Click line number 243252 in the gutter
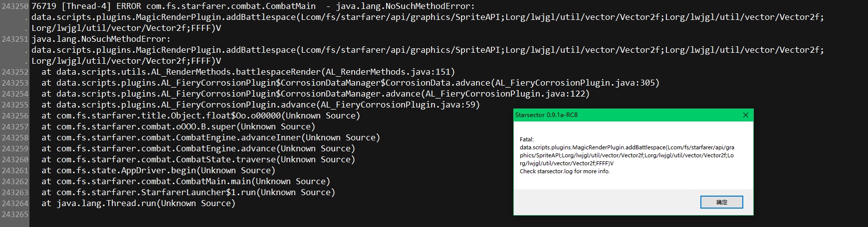Screen dimensions: 868x227 click(x=15, y=72)
